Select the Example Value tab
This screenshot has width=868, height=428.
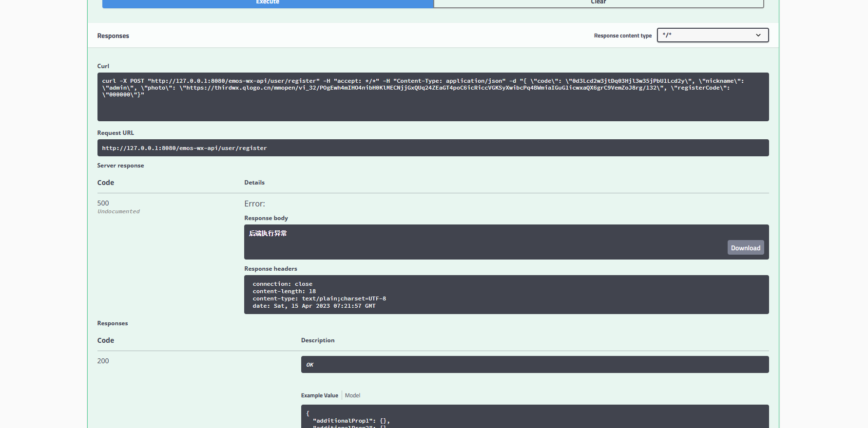319,395
